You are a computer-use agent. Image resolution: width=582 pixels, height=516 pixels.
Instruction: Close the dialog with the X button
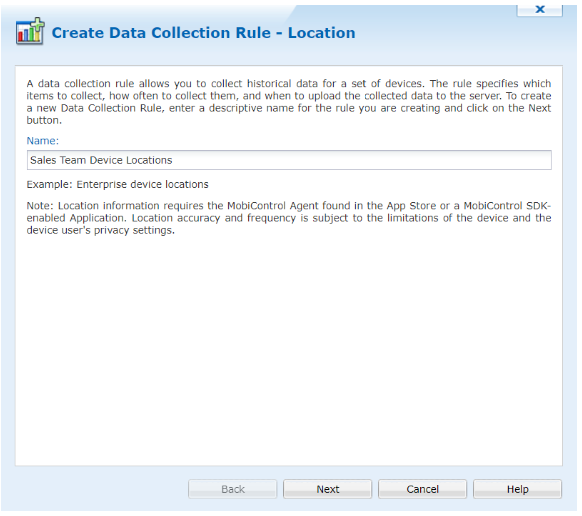(x=540, y=10)
